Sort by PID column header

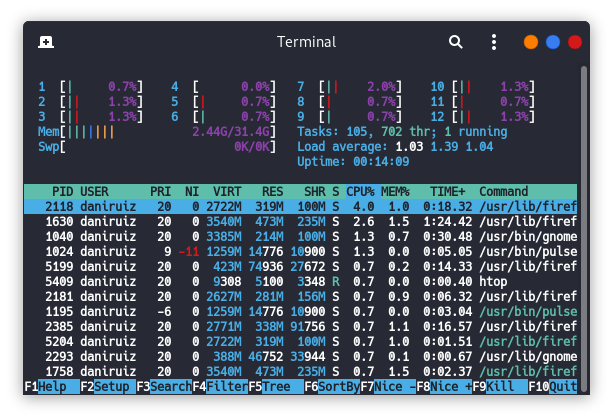(x=63, y=192)
